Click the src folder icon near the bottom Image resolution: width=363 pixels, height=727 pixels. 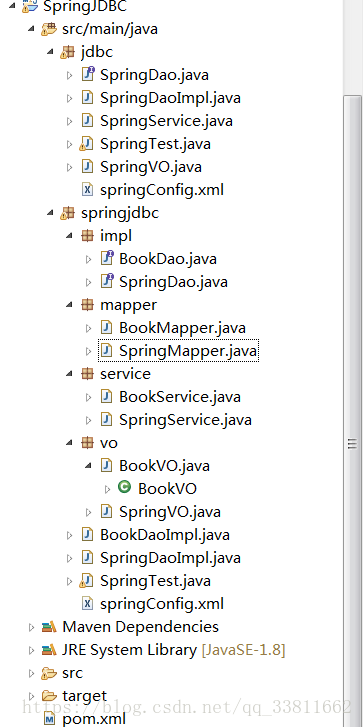49,673
